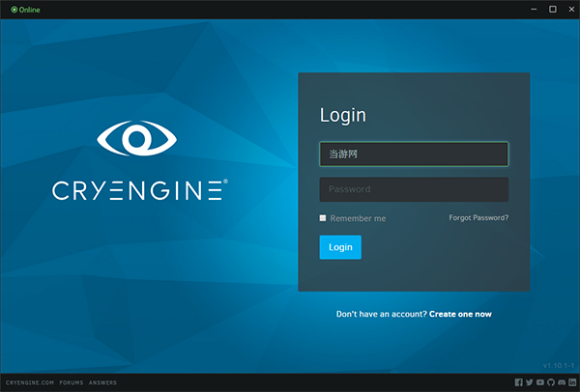Open the ANSWERS footer link
Screen dimensions: 580x392
click(102, 382)
